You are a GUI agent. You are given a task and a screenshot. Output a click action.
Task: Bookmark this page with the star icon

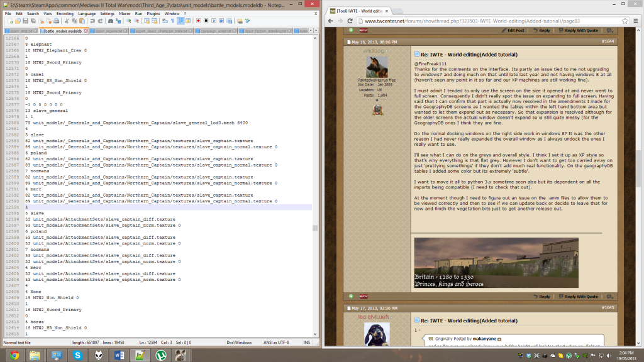coord(624,20)
